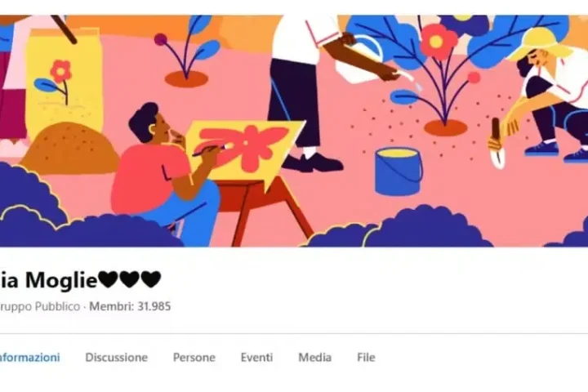Go to the Eventi tab
This screenshot has width=588, height=392.
[256, 357]
